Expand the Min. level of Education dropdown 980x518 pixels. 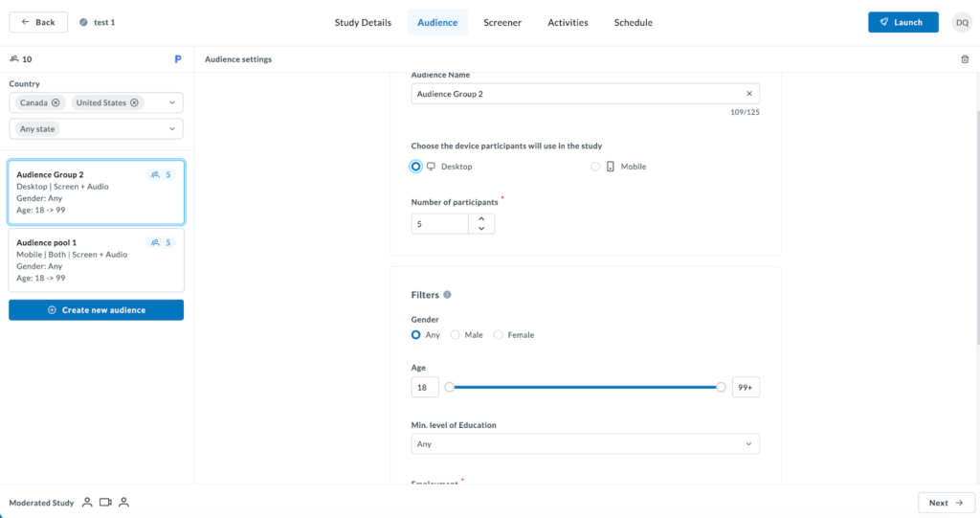click(585, 444)
